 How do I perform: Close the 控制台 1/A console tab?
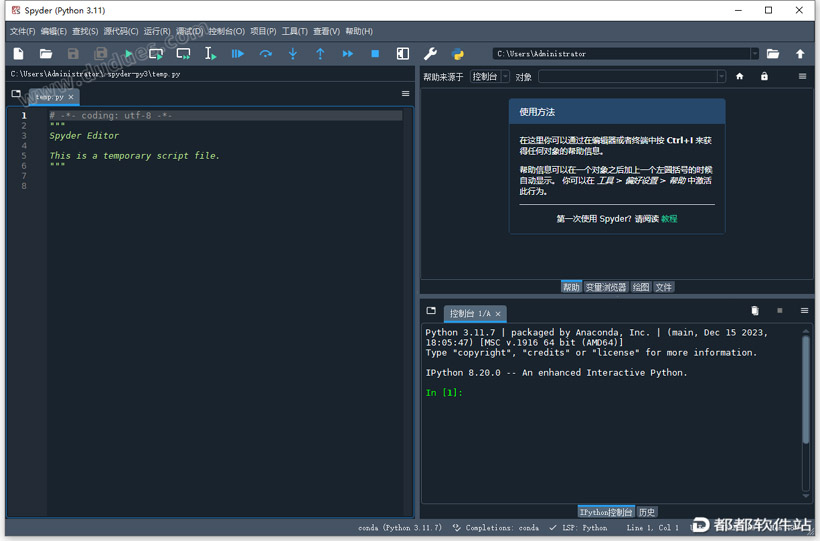point(498,314)
